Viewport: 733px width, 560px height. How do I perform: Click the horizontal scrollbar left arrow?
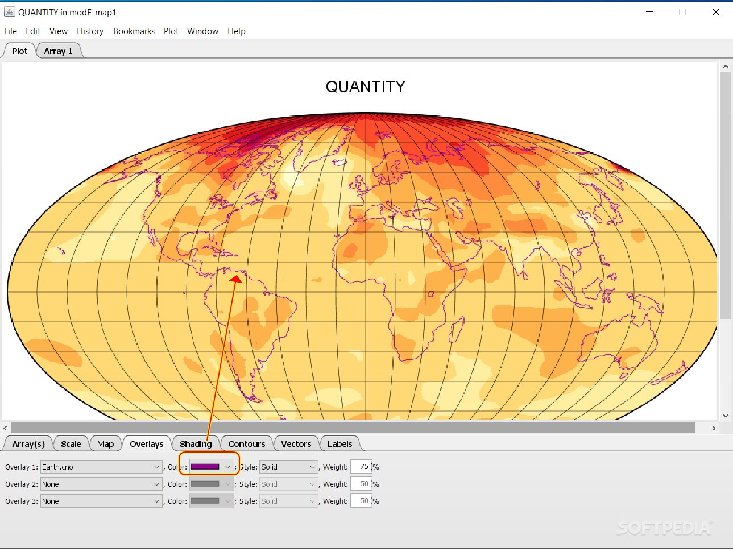point(6,428)
